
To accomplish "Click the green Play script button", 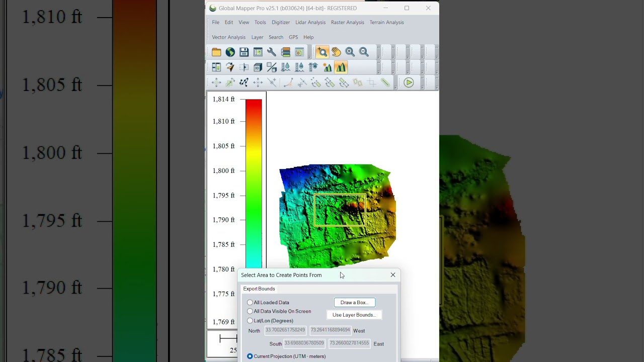I will click(409, 82).
